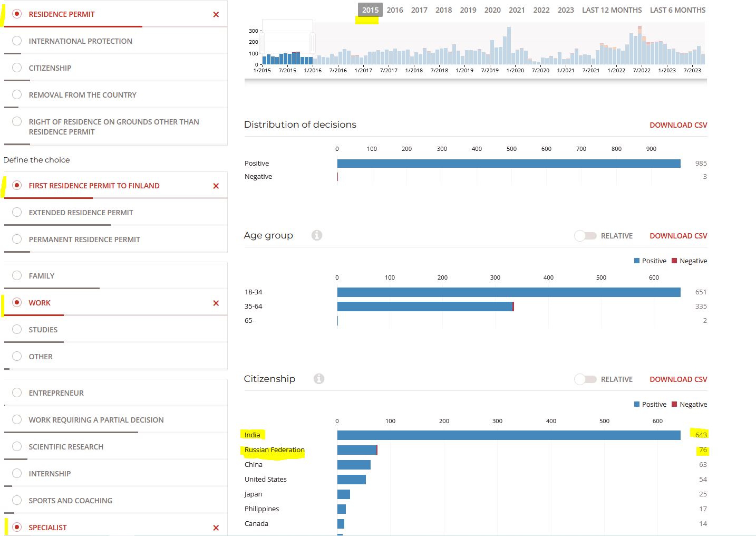Select the International Protection radio button
756x536 pixels.
[x=17, y=41]
